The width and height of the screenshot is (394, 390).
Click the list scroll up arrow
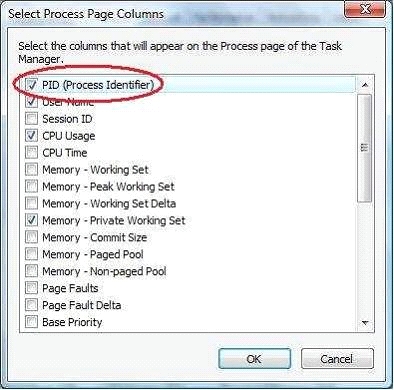(x=365, y=85)
